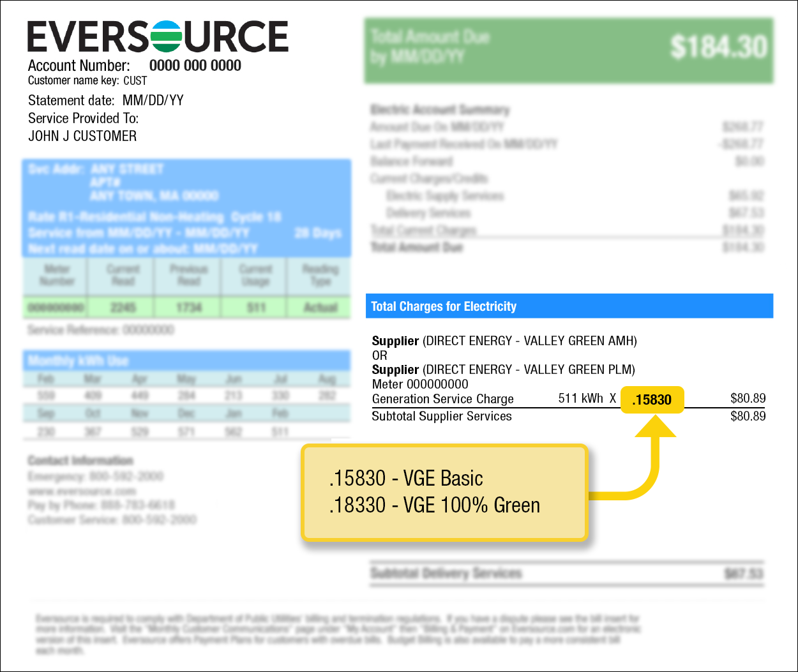This screenshot has height=672, width=798.
Task: Click 'Customer name key: CUST' line
Action: [87, 81]
